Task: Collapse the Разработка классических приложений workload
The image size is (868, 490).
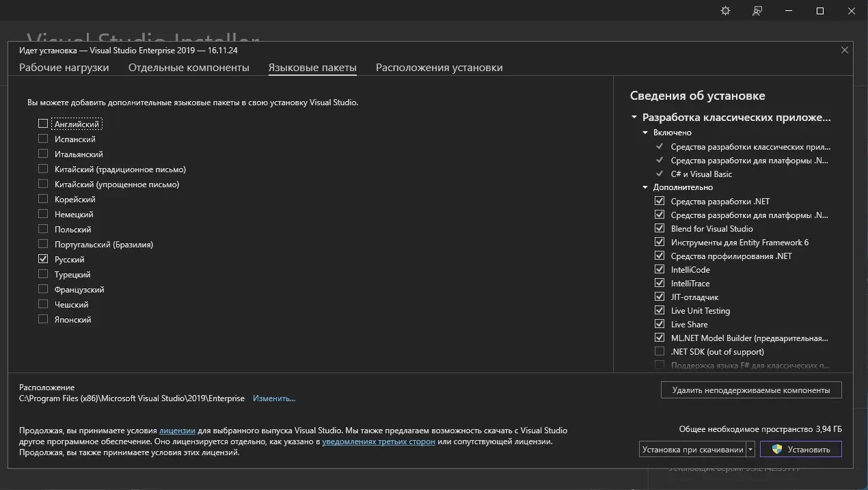Action: [634, 118]
